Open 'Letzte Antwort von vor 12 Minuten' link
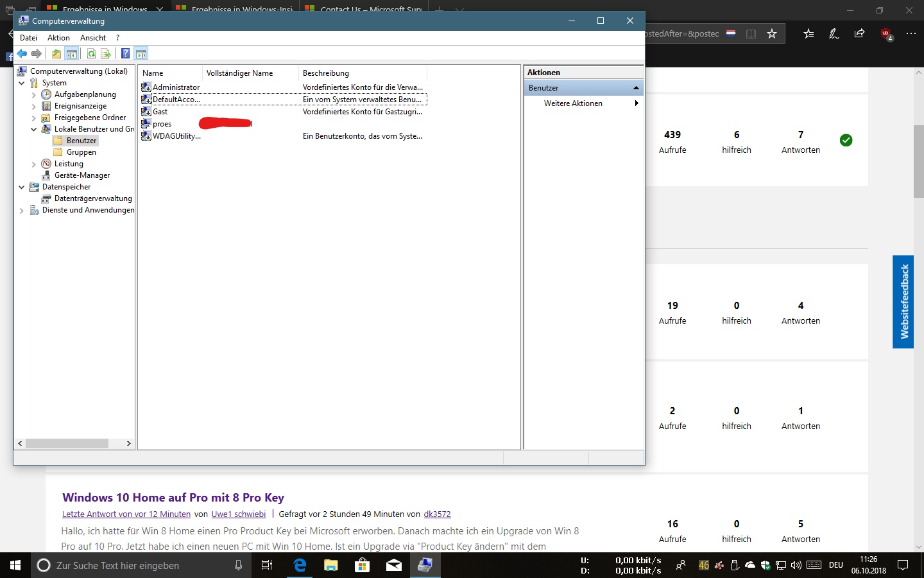Viewport: 924px width, 578px height. (126, 514)
